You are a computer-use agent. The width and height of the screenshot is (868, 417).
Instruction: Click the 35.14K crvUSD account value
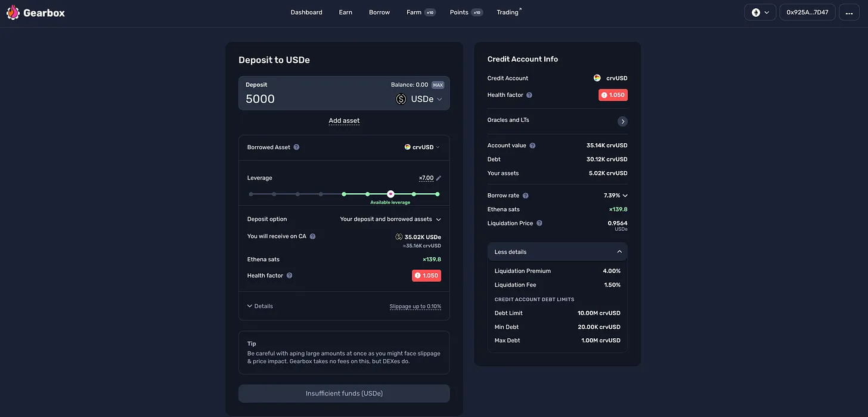point(607,146)
